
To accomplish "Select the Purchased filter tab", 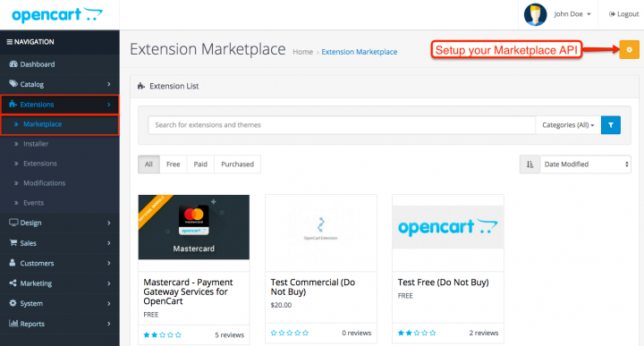I will [x=237, y=165].
